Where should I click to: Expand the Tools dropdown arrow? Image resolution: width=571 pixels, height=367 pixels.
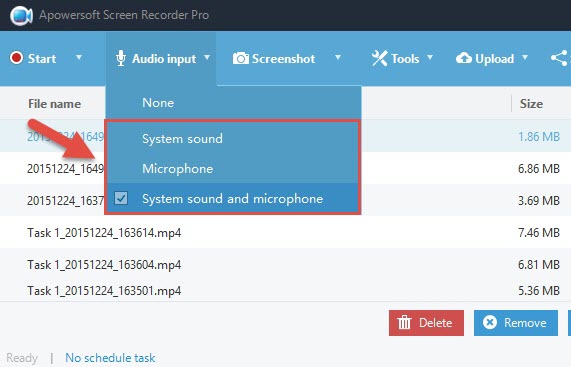point(430,58)
